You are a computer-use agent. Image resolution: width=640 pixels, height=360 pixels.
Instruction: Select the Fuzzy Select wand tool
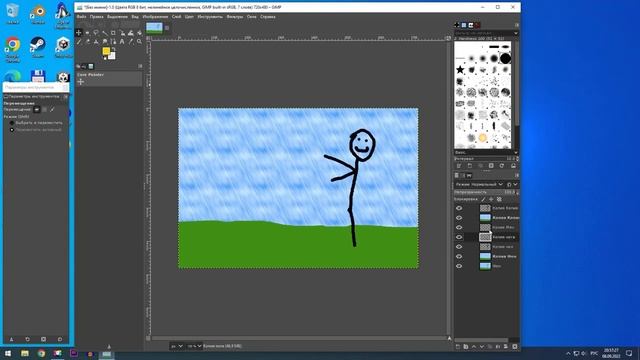tap(105, 33)
